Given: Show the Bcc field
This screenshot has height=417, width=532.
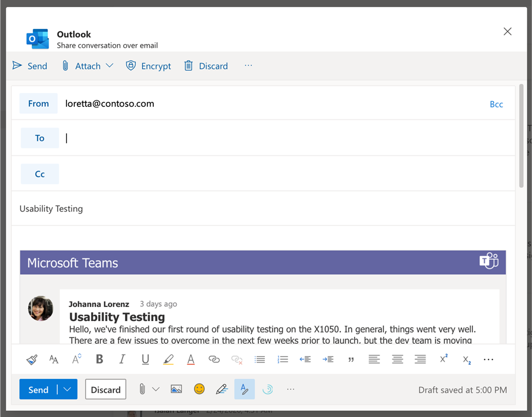Looking at the screenshot, I should click(496, 105).
